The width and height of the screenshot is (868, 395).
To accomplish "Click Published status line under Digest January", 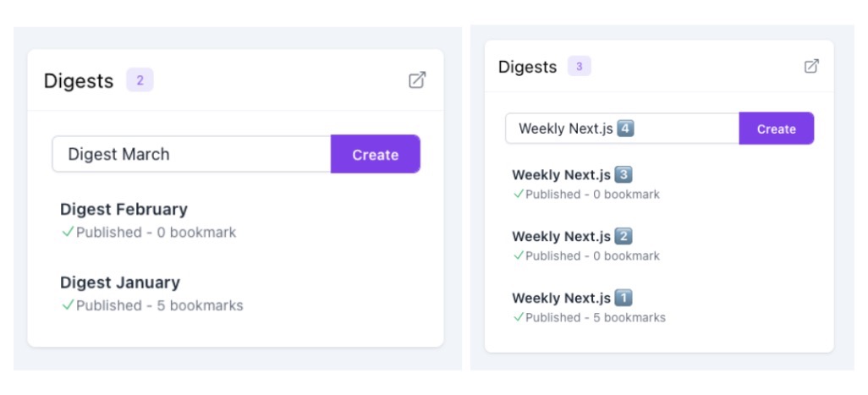I will (152, 305).
